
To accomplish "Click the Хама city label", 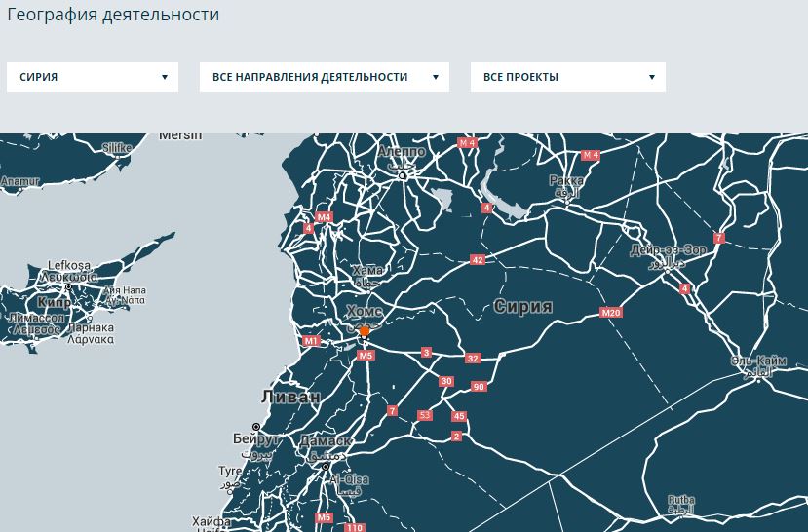I will click(x=368, y=270).
